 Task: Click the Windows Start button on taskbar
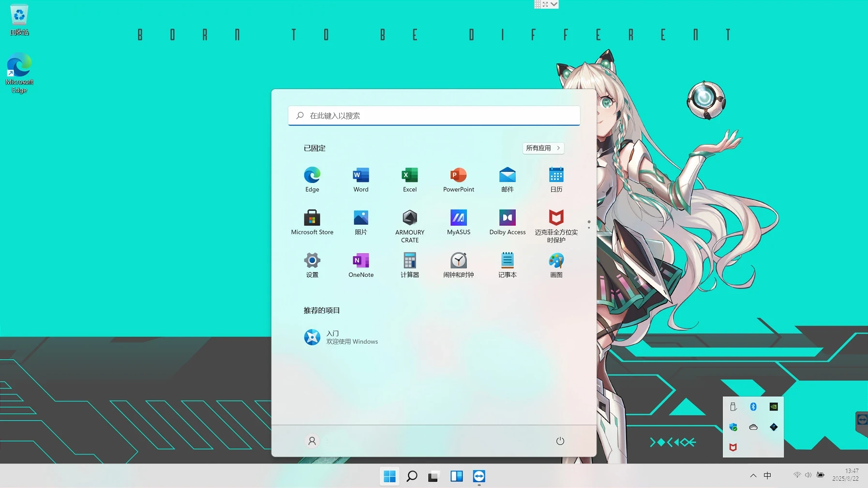389,476
